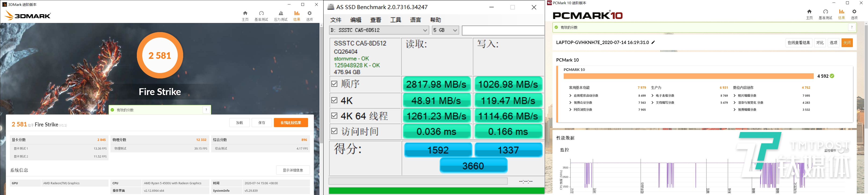The height and width of the screenshot is (195, 868).
Task: Uncheck the 4K test checkbox
Action: click(334, 100)
